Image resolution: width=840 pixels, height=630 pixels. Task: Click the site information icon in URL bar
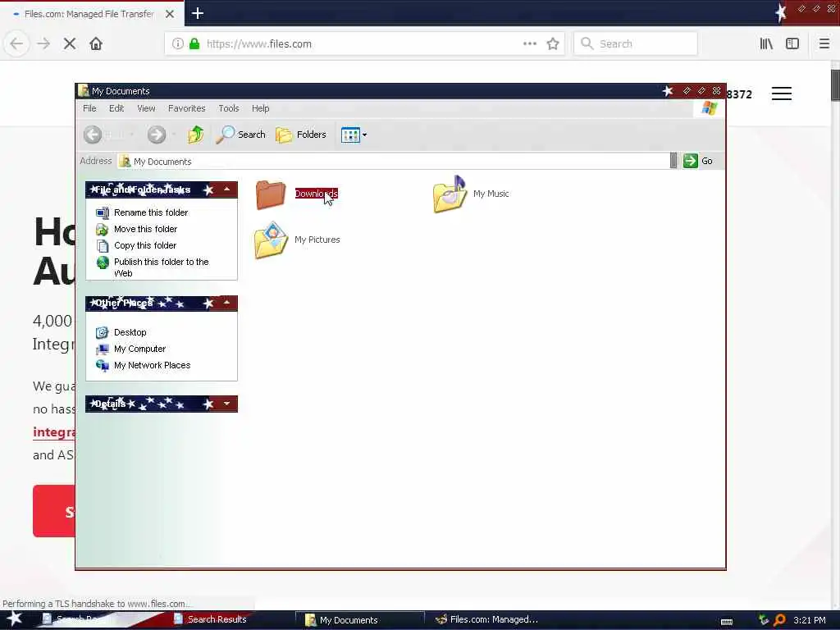click(178, 44)
